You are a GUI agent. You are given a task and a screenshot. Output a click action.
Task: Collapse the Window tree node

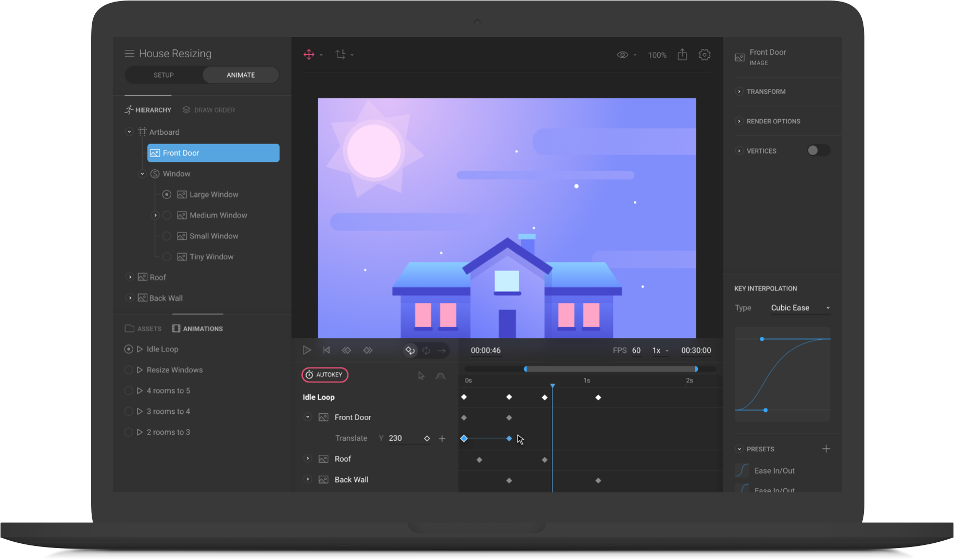(142, 174)
